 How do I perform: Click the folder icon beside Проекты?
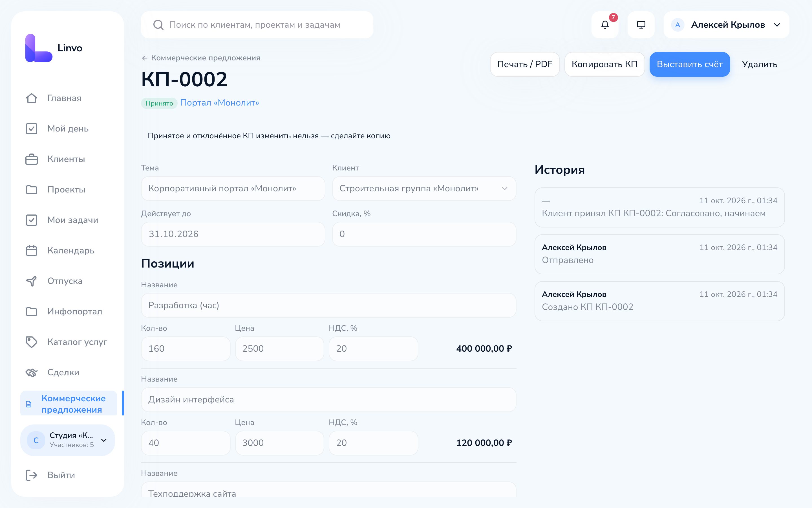(32, 189)
